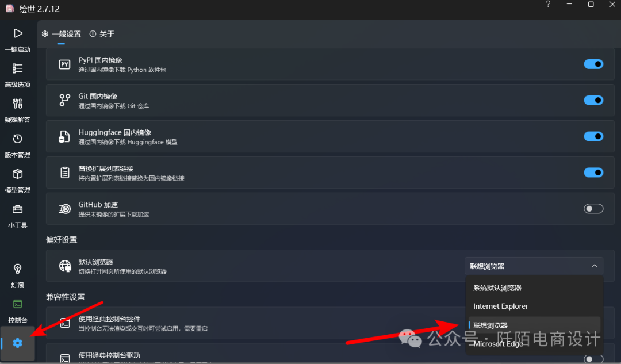Disable the PyPI 国内镜像 toggle
621x364 pixels.
pyautogui.click(x=593, y=64)
